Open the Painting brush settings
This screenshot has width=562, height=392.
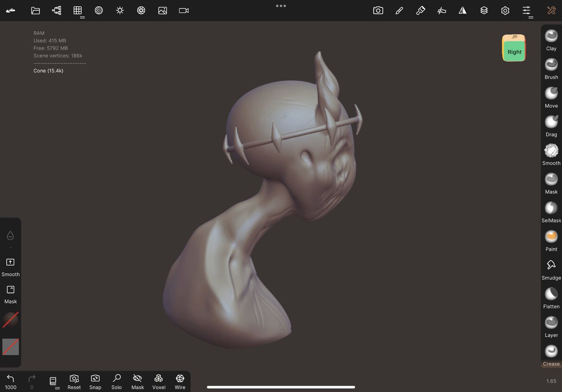click(421, 10)
